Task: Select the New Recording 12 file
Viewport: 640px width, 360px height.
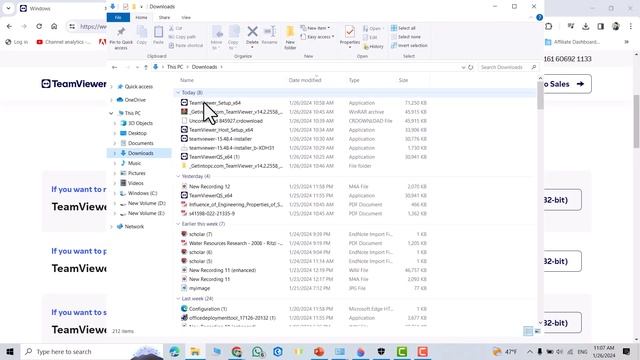Action: 209,187
